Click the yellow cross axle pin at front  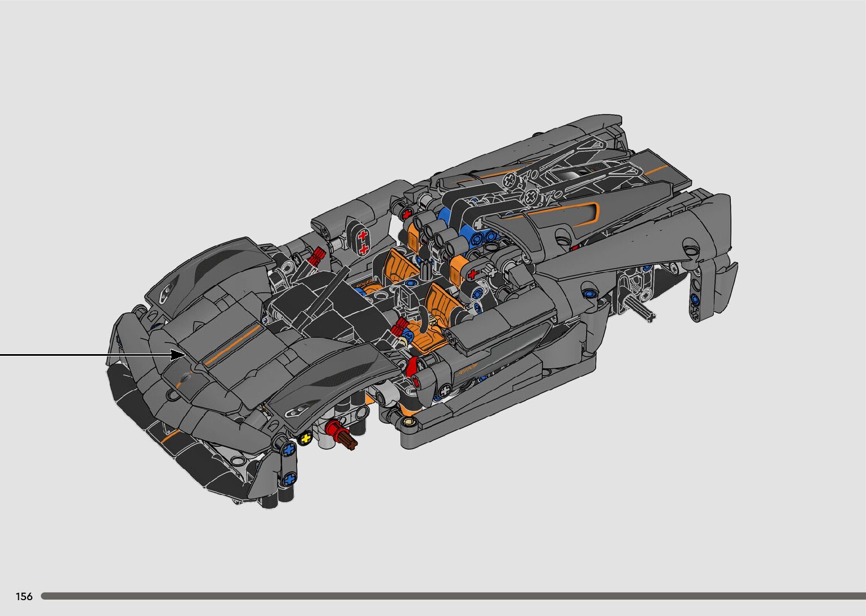pyautogui.click(x=306, y=438)
